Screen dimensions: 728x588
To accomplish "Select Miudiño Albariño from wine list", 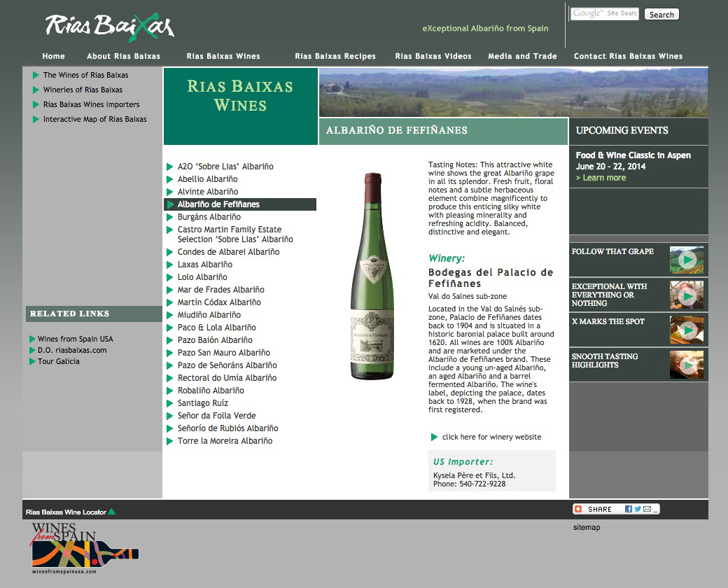I will 209,314.
